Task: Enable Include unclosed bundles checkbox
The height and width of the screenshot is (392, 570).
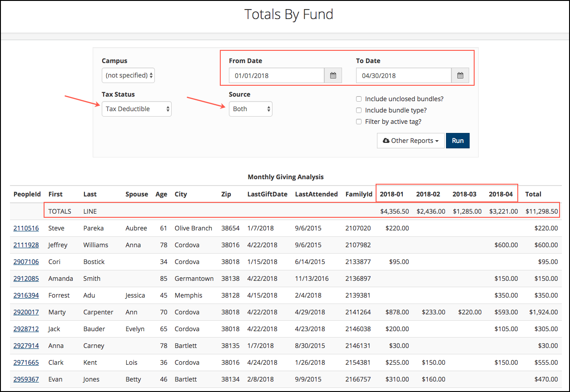Action: pos(359,99)
